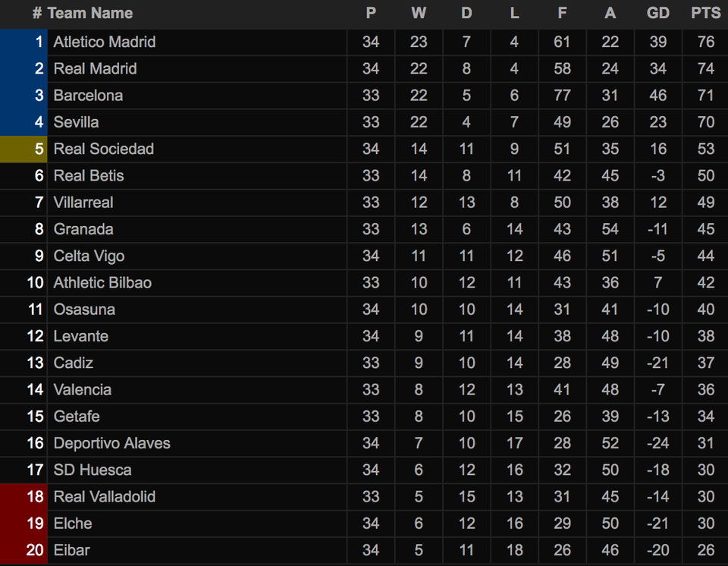
Task: Open the Deportivo Alaves team link
Action: click(111, 443)
